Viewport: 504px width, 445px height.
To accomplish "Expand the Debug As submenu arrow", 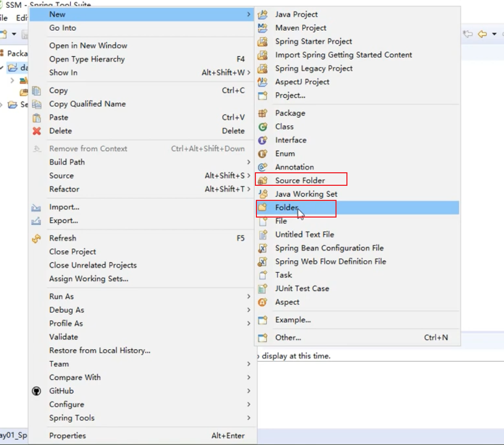I will [x=249, y=310].
